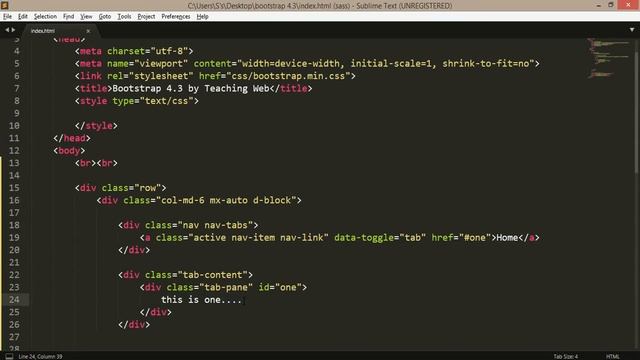This screenshot has height=360, width=640.
Task: Click the vertical scrollbar
Action: [637, 106]
